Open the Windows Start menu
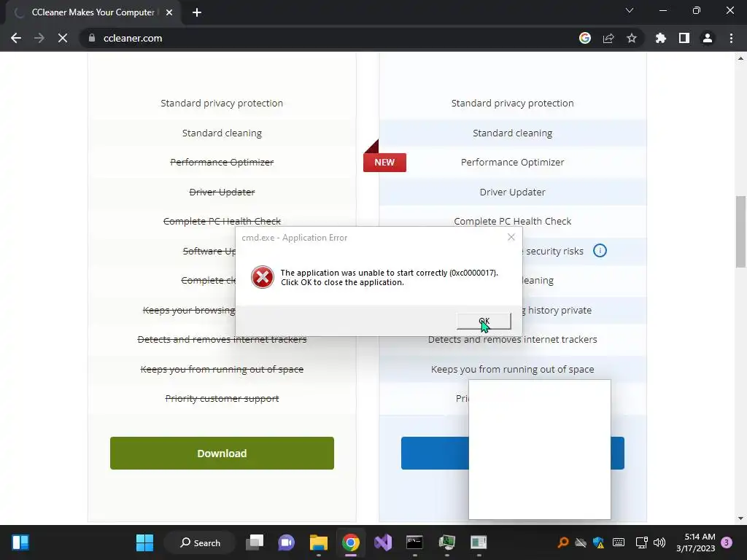Viewport: 747px width, 560px height. 145,542
